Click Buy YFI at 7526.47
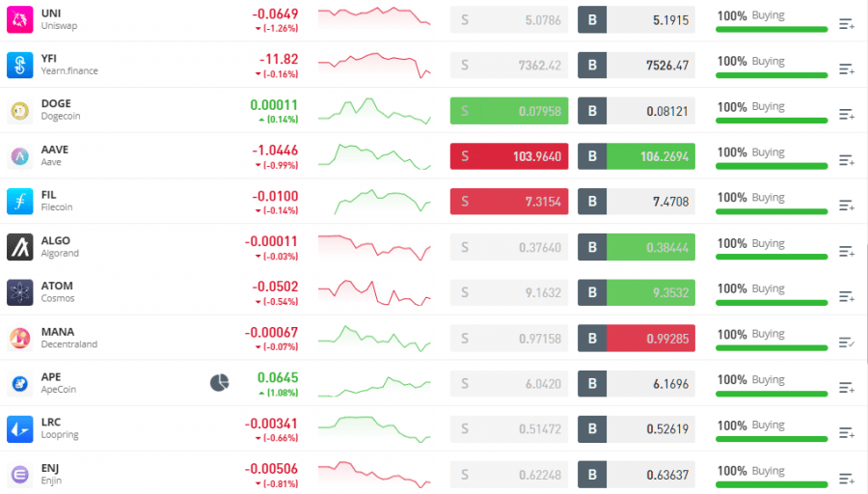 pos(637,66)
